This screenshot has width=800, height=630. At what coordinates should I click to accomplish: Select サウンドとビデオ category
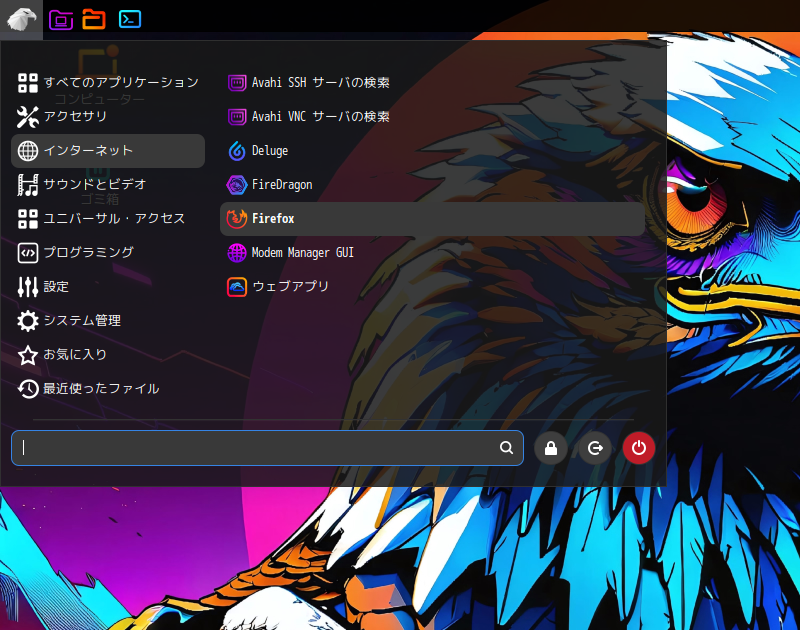108,185
